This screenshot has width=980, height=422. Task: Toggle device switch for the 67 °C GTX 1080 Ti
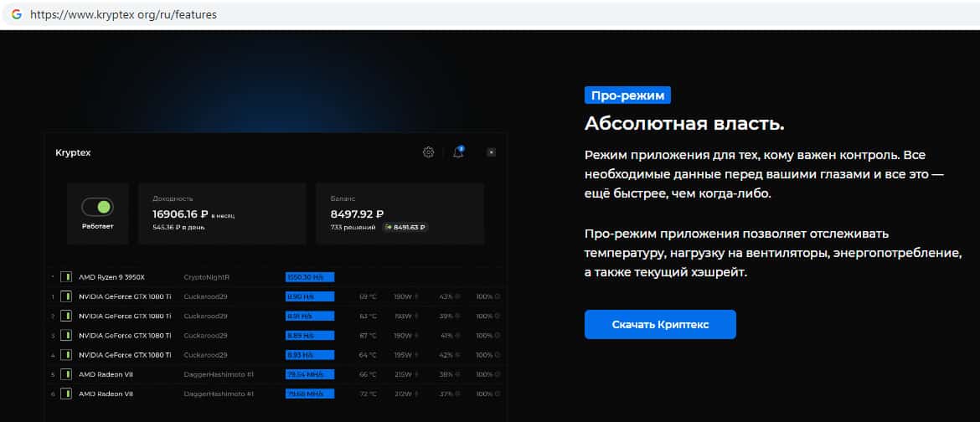pos(65,335)
